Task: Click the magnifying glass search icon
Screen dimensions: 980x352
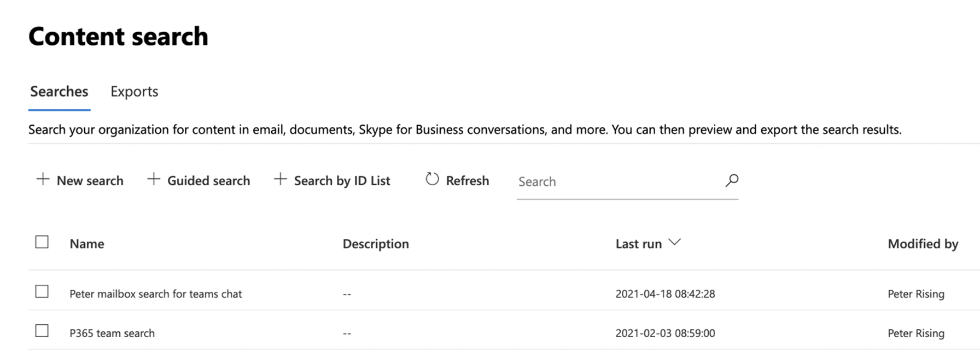Action: pyautogui.click(x=732, y=180)
